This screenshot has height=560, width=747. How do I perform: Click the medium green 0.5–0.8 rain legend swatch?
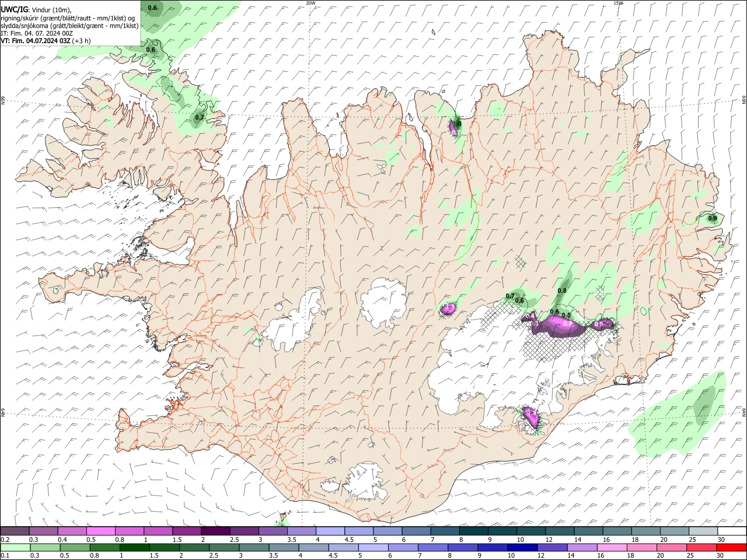pos(75,547)
